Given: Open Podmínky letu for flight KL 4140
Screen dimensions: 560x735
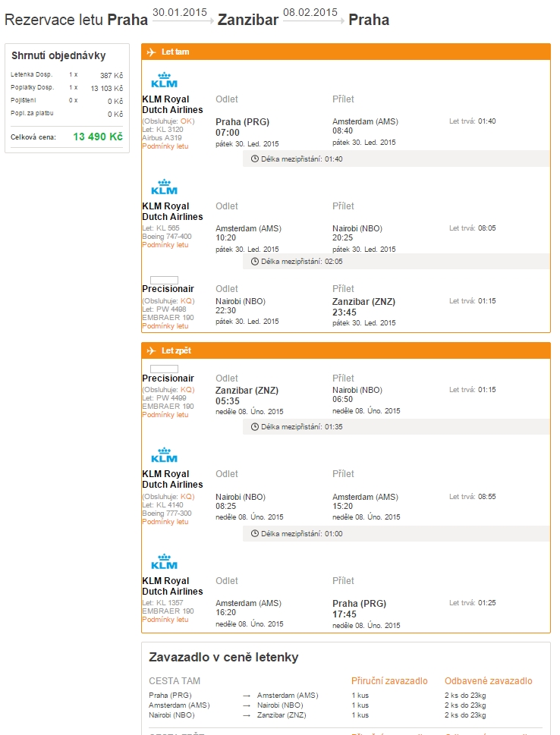Looking at the screenshot, I should pyautogui.click(x=165, y=522).
